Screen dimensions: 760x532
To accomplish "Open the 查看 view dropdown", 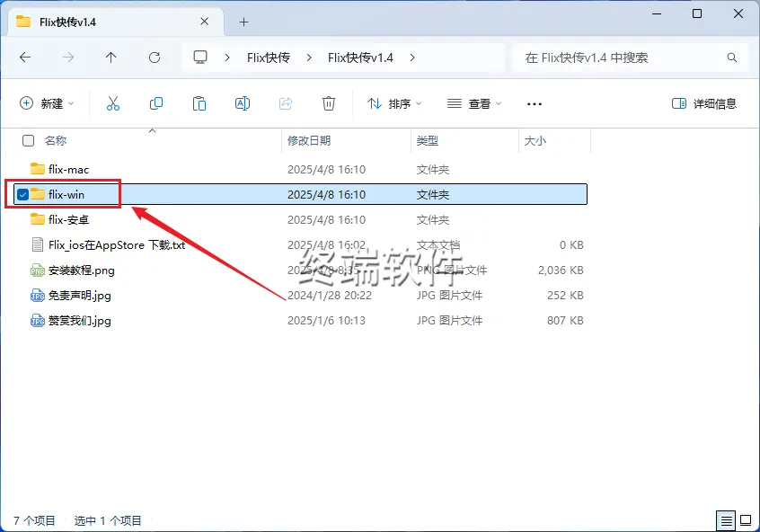I will tap(474, 103).
